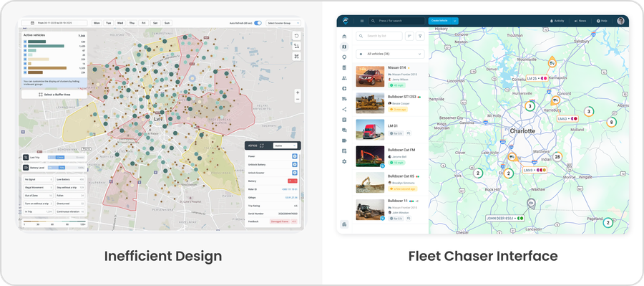Click the expand icon beside the scooter ID header
The image size is (644, 286).
coord(262,146)
